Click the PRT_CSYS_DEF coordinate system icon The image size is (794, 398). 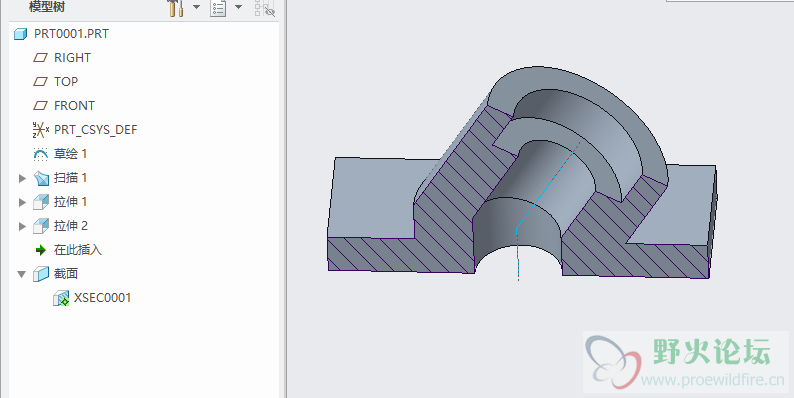click(41, 130)
